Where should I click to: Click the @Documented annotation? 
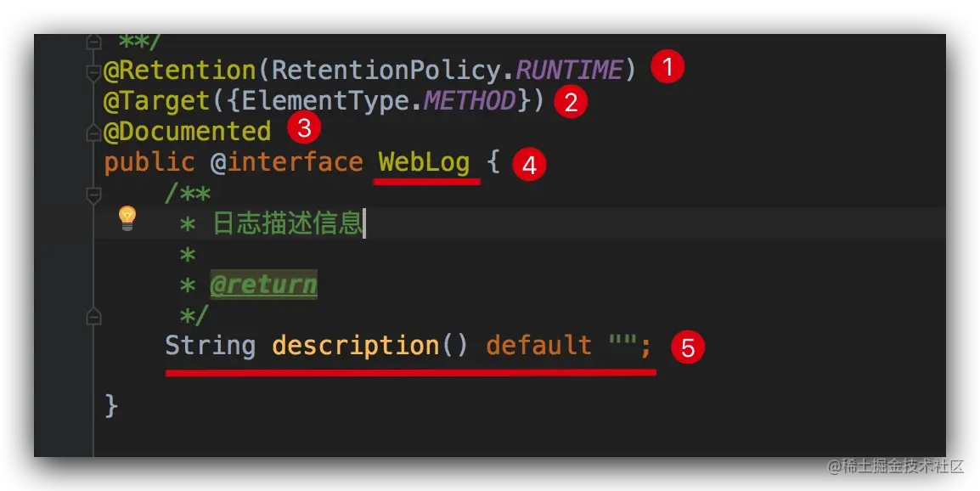(x=187, y=132)
